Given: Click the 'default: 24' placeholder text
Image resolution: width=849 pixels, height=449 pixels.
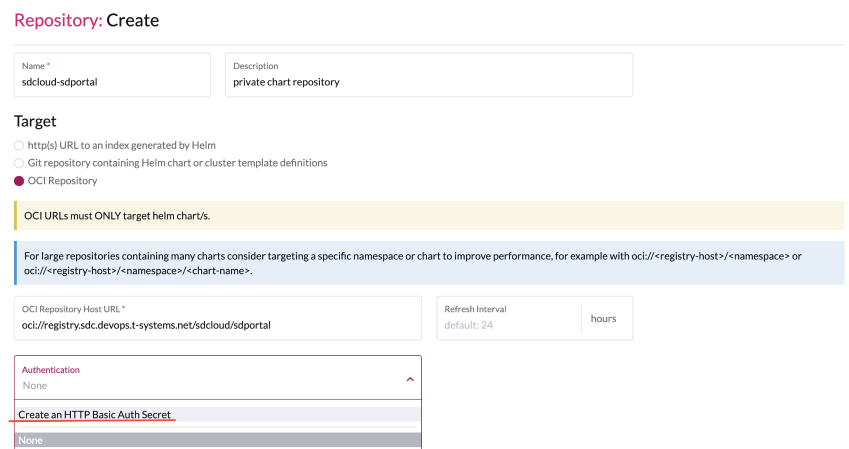Looking at the screenshot, I should click(469, 325).
